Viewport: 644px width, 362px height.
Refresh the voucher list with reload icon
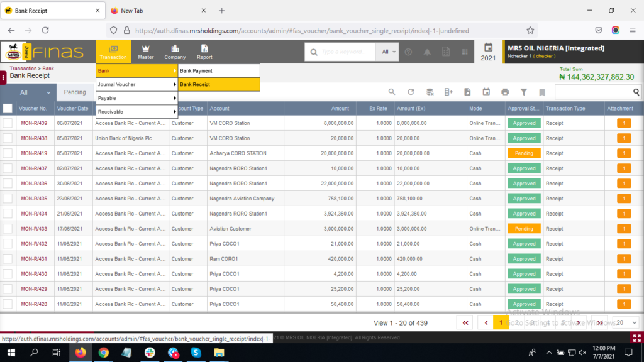(411, 92)
